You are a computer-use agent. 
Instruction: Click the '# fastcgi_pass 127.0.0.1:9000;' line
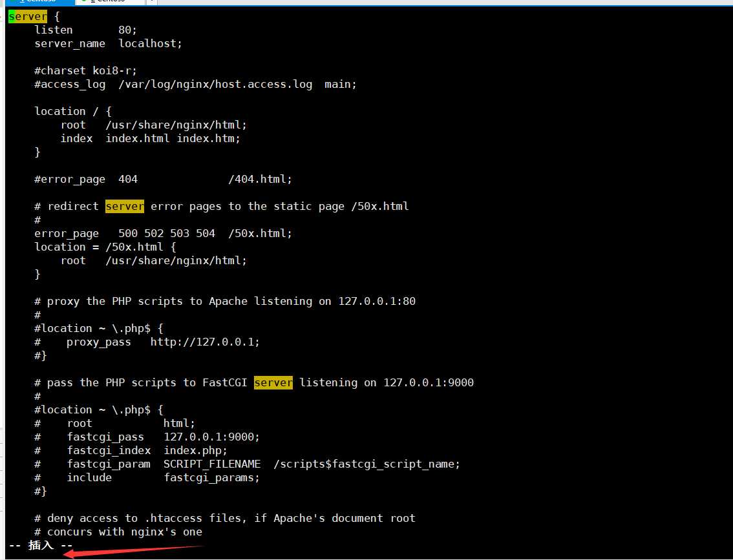[147, 437]
